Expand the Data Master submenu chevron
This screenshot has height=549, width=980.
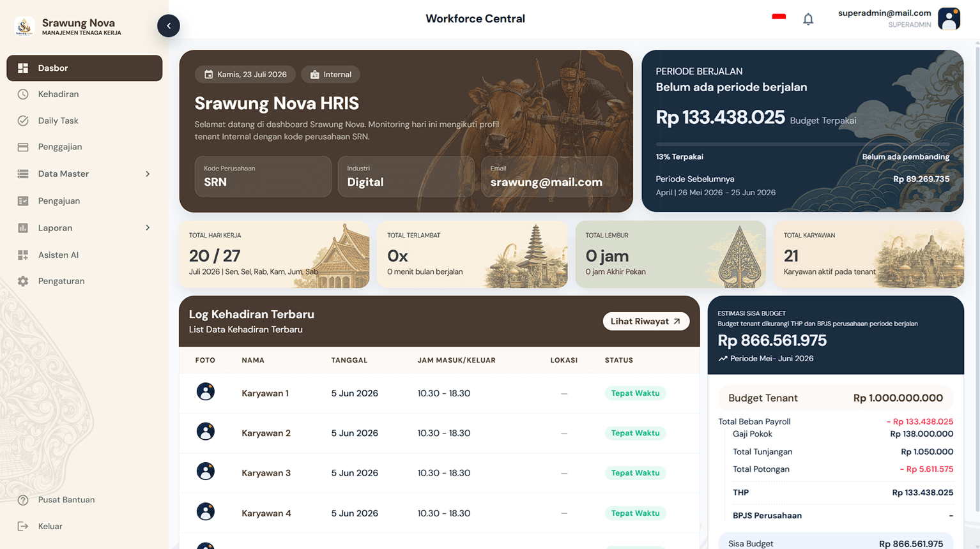148,174
